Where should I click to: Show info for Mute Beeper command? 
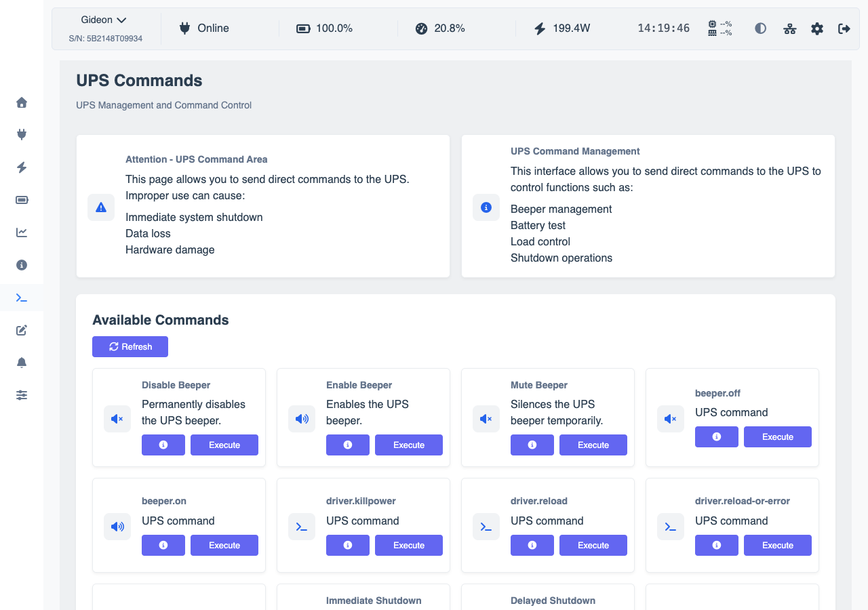coord(532,445)
